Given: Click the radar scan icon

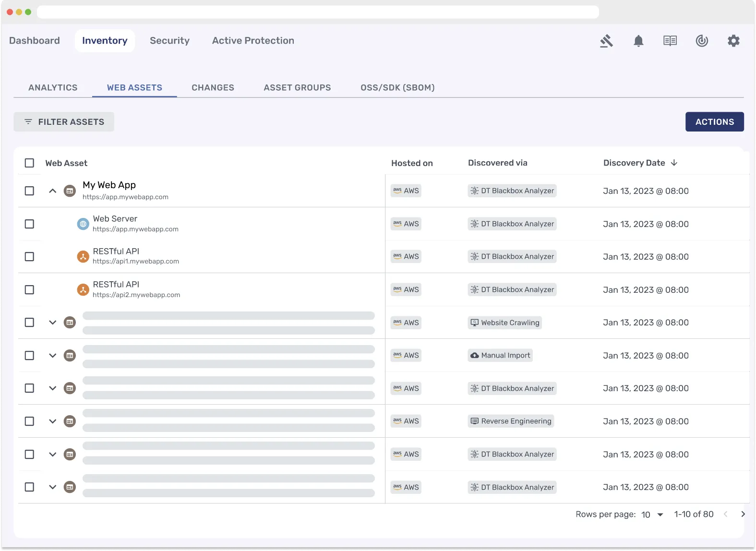Looking at the screenshot, I should (x=702, y=41).
